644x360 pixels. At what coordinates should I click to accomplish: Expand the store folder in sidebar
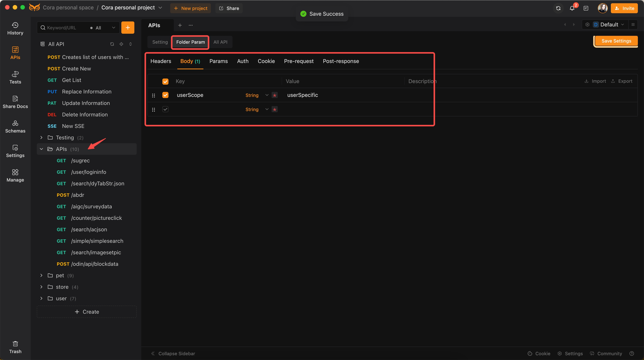coord(42,287)
